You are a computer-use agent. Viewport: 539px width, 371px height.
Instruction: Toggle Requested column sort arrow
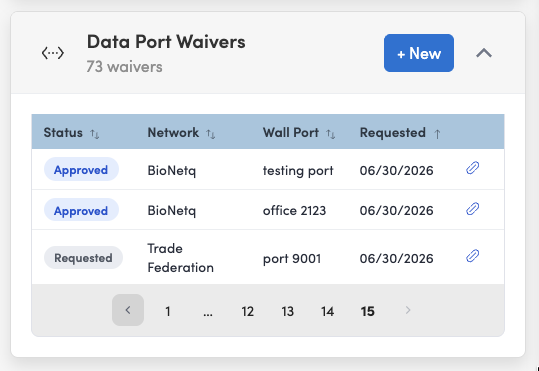[x=437, y=134]
